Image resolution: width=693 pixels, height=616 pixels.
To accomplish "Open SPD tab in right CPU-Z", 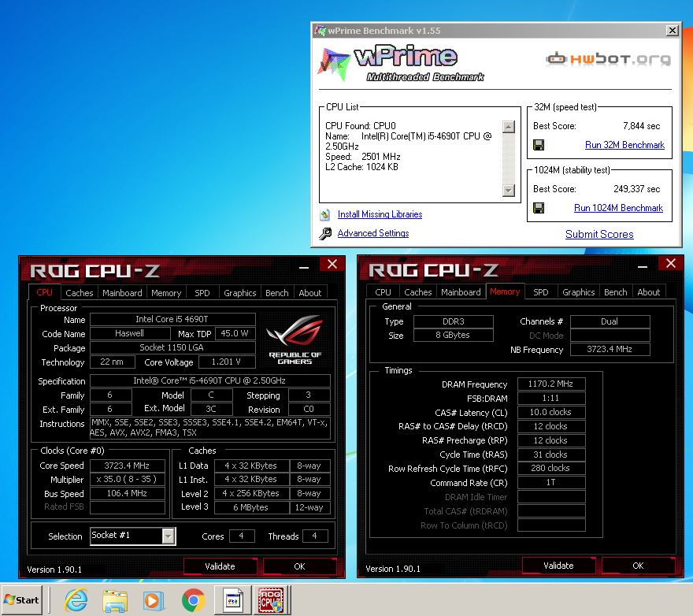I will pyautogui.click(x=540, y=292).
